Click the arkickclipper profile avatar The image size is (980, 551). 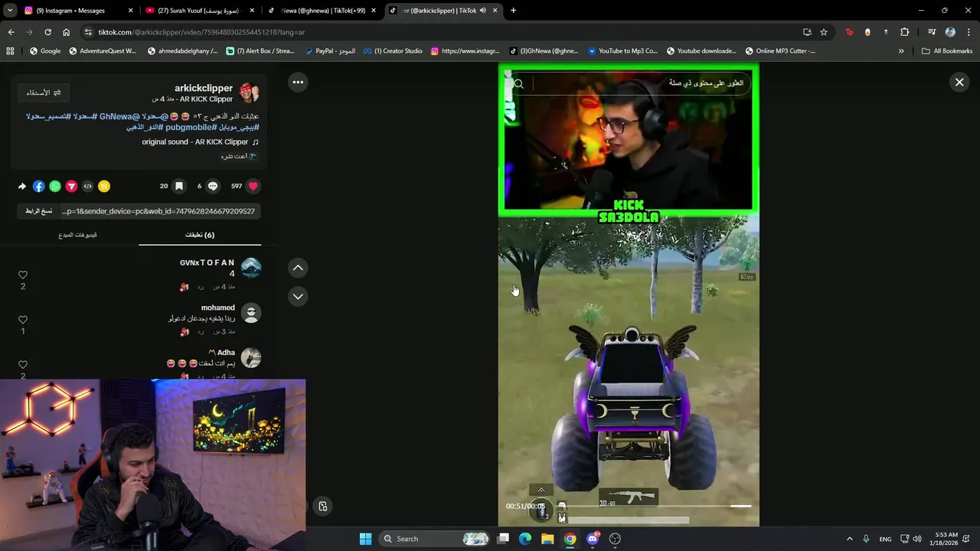(x=250, y=93)
